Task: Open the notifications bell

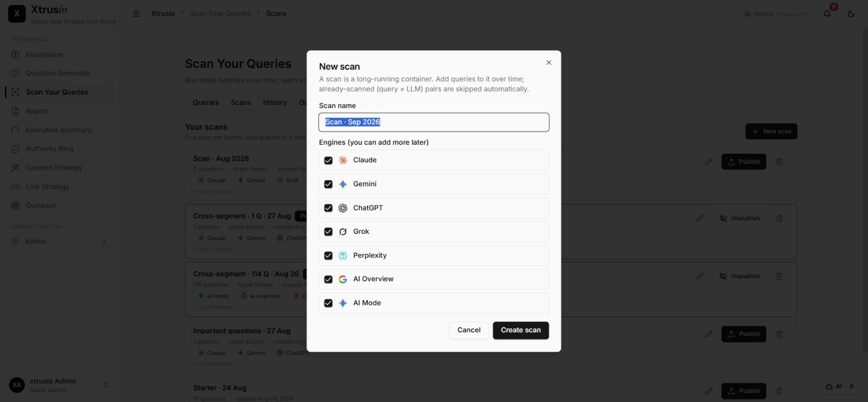Action: coord(827,14)
